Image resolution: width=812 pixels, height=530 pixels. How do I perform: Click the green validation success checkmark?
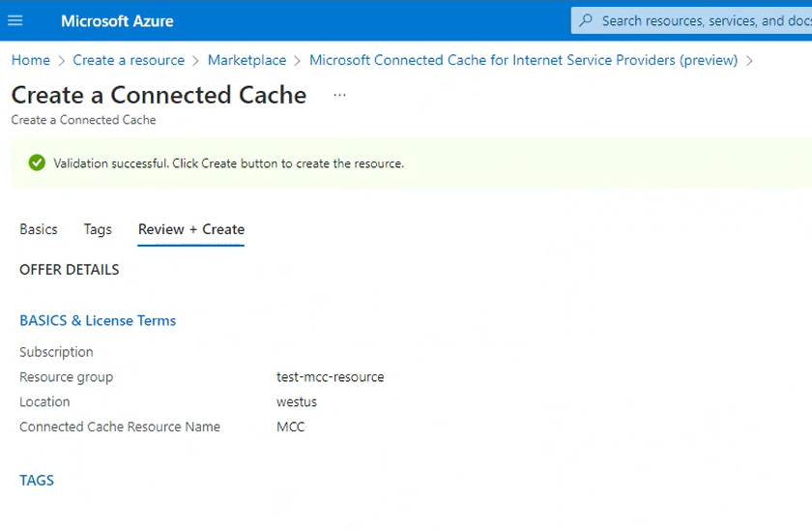coord(37,163)
